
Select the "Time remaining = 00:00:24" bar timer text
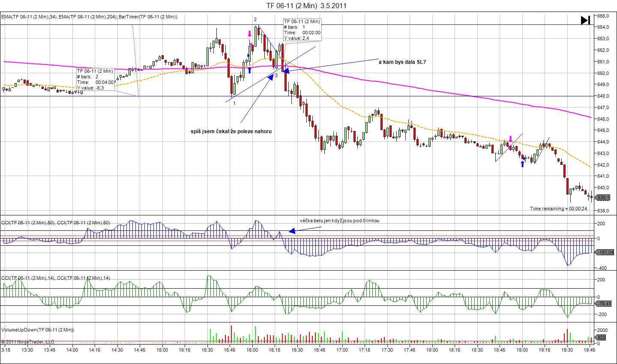tap(558, 209)
